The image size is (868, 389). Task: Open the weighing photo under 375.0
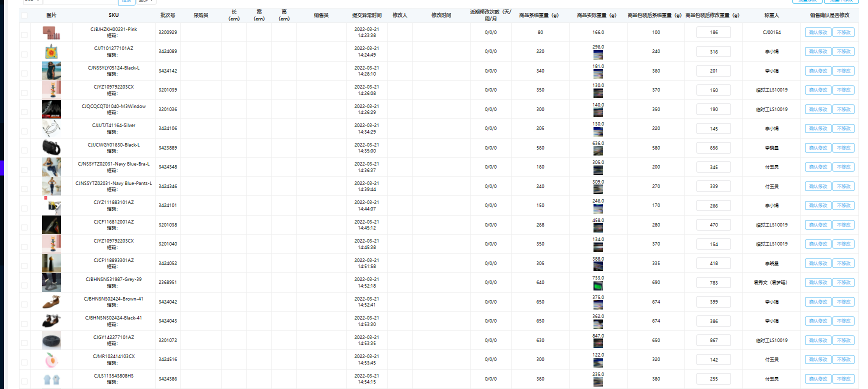(x=598, y=305)
